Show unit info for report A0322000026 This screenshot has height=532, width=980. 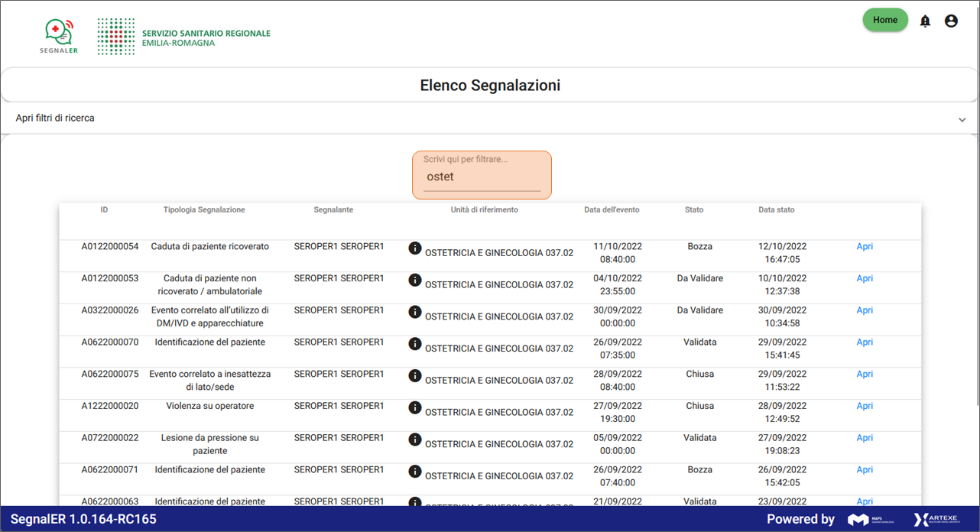click(415, 312)
